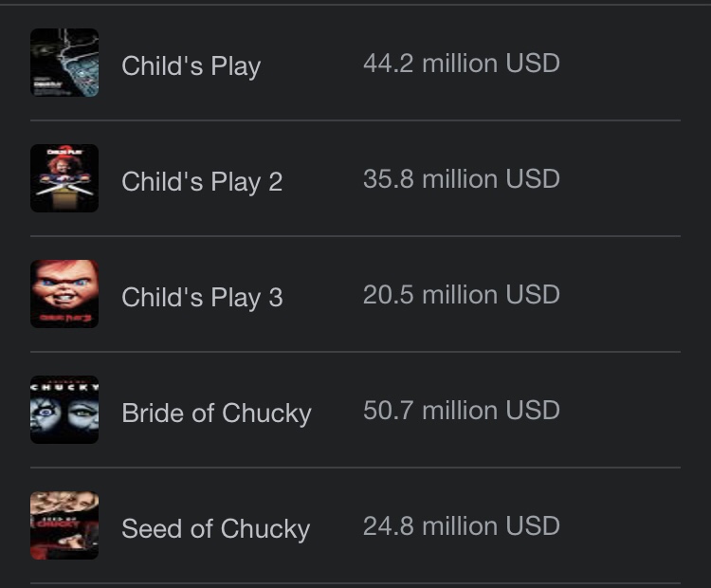Select the 50.7 million USD box office figure
711x588 pixels.
tap(461, 411)
